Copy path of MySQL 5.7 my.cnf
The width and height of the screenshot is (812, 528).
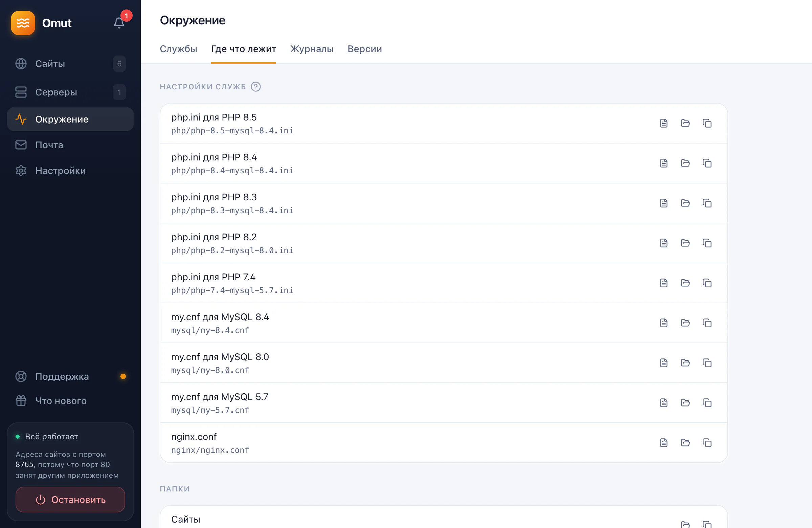[x=707, y=403]
